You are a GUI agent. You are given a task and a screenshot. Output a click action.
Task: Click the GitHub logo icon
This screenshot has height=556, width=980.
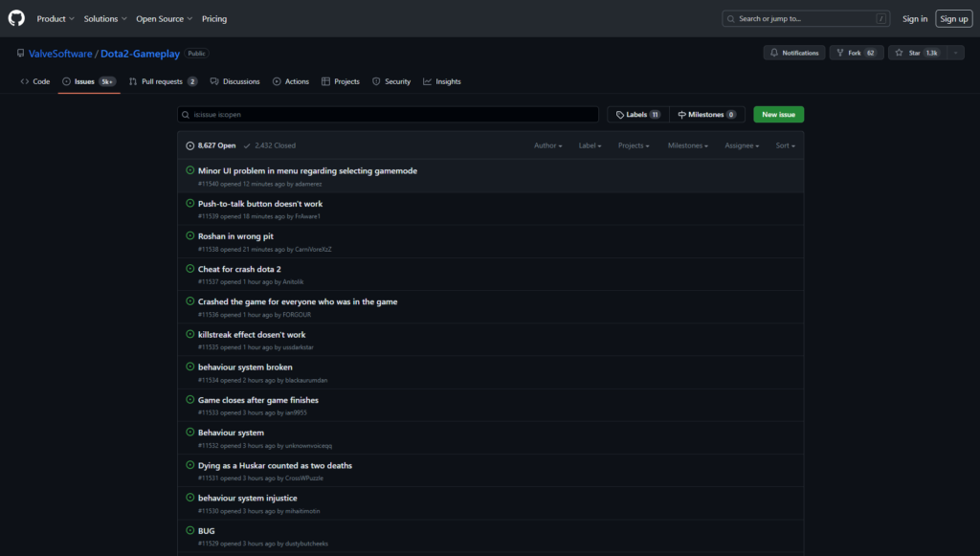(16, 18)
